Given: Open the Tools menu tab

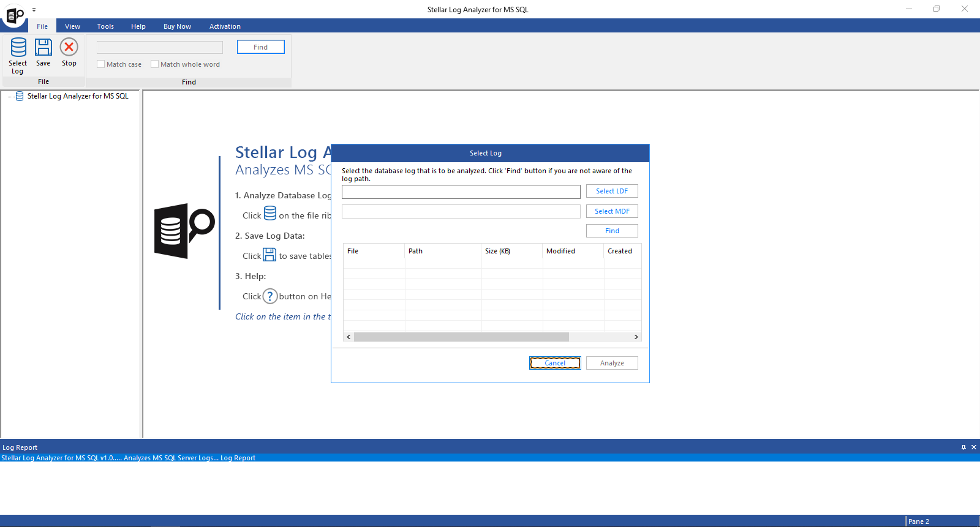Looking at the screenshot, I should 105,26.
